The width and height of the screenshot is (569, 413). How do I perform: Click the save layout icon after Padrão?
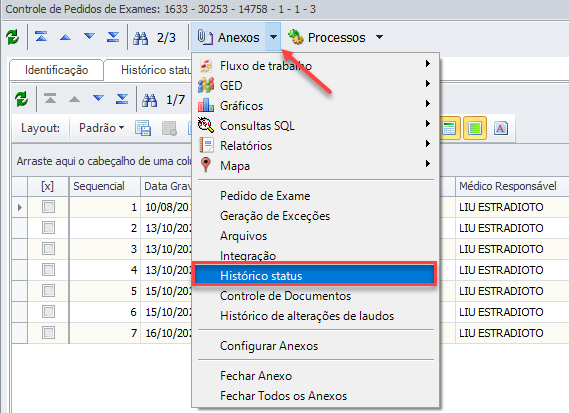[143, 128]
